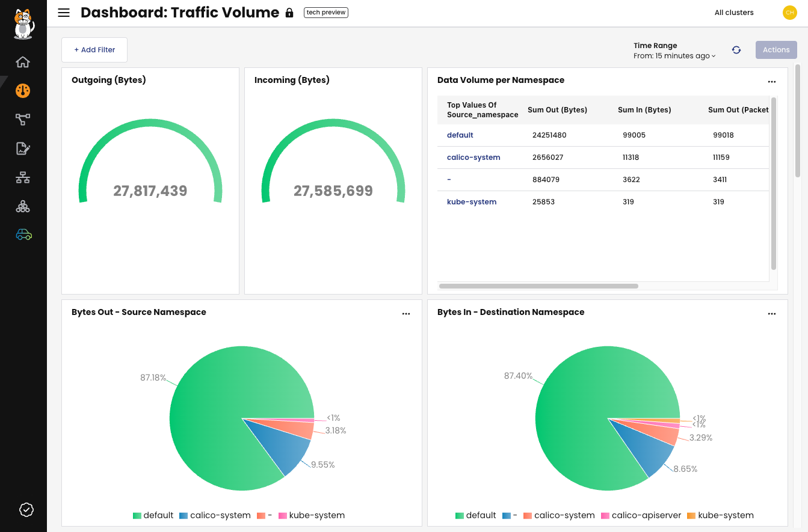Expand the Time Range dropdown
Image resolution: width=808 pixels, height=532 pixels.
673,55
